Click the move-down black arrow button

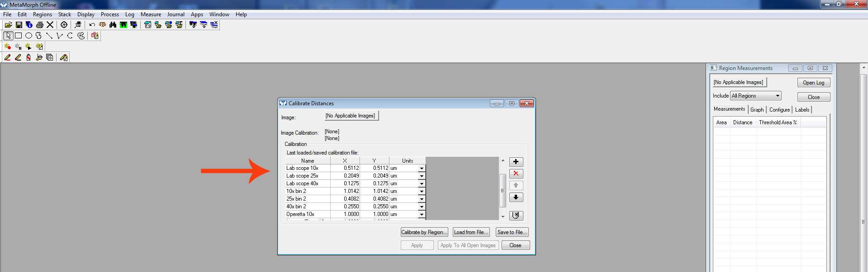[516, 197]
